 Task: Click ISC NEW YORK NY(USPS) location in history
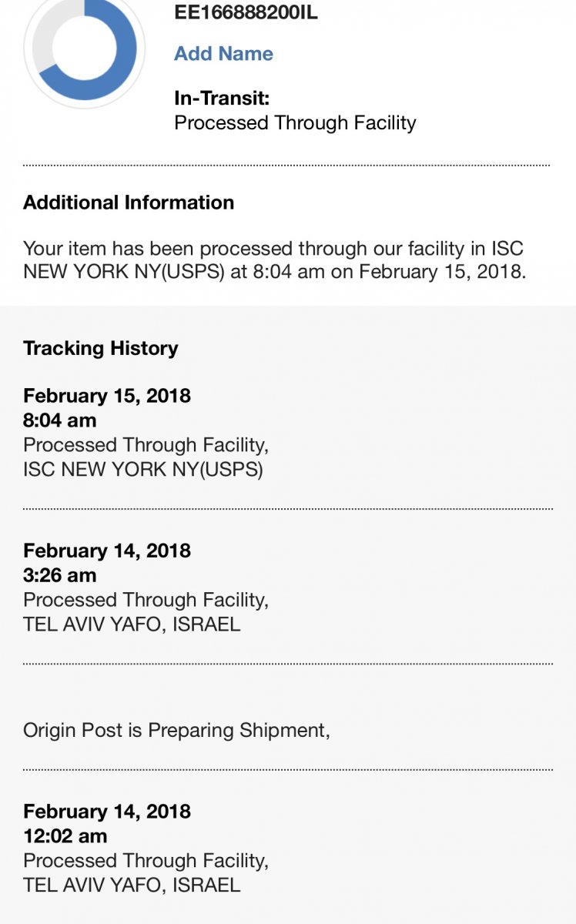tap(143, 470)
